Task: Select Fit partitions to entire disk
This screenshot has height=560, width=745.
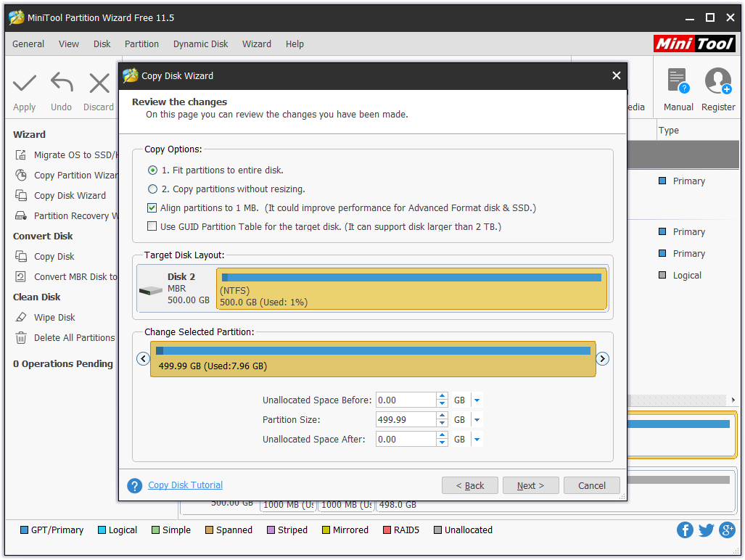Action: pyautogui.click(x=152, y=170)
